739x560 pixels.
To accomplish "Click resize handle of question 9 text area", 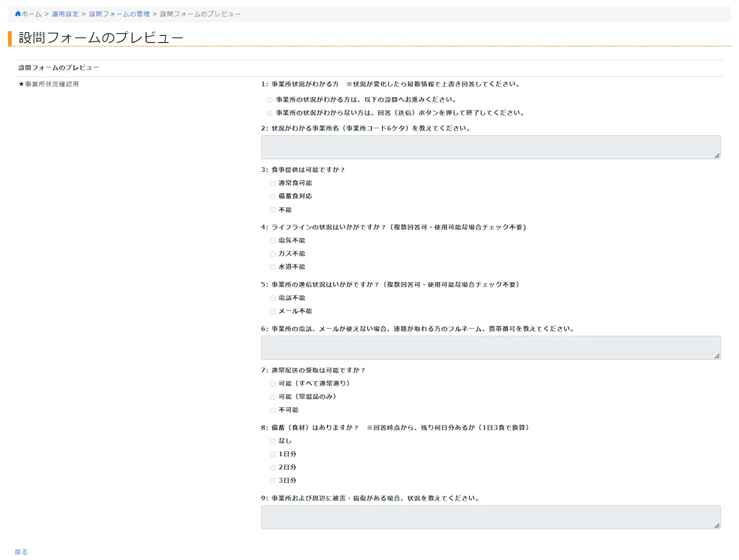I will coord(717,525).
